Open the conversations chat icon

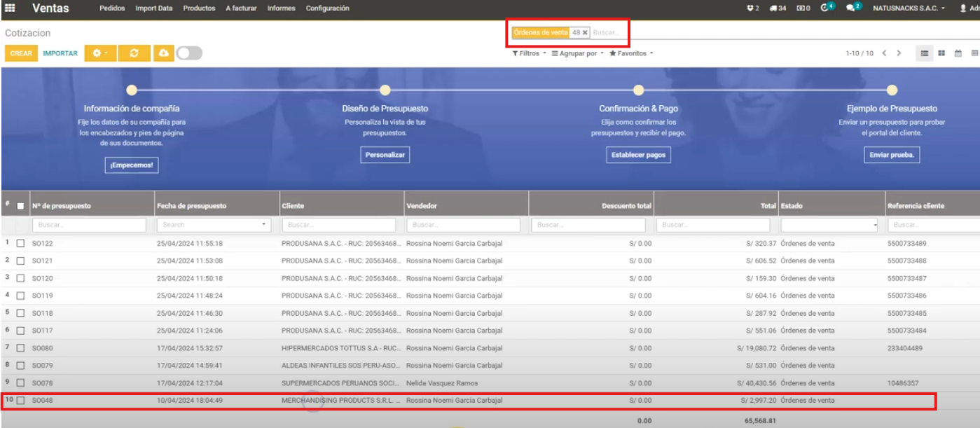tap(851, 8)
